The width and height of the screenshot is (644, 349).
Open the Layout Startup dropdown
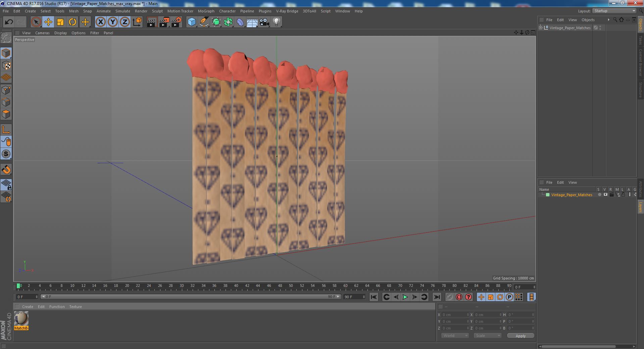pos(614,11)
